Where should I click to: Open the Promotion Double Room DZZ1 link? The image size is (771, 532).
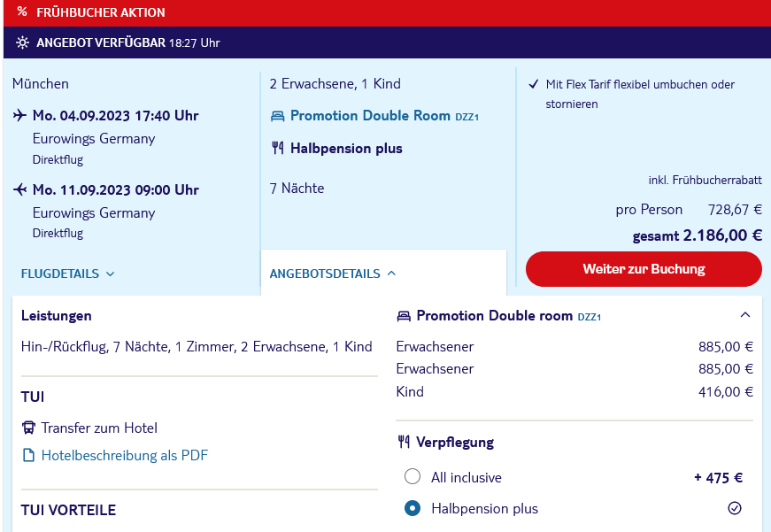384,116
